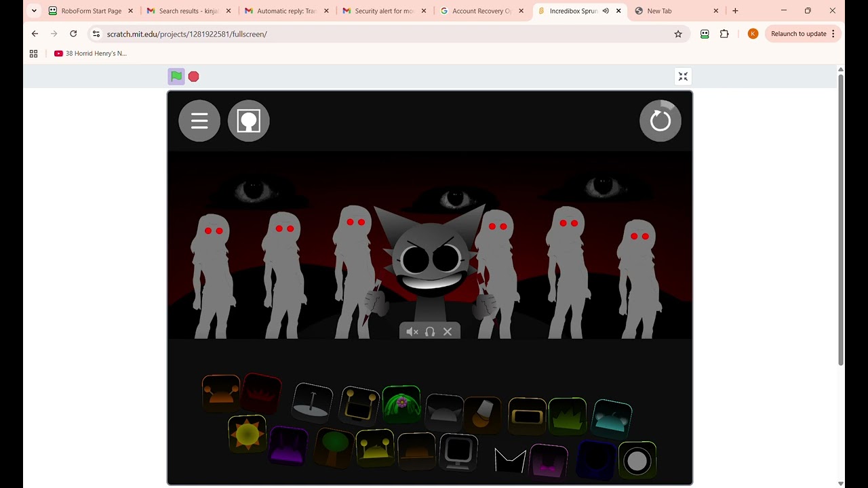
Task: Open a new browser tab with plus button
Action: coord(735,11)
